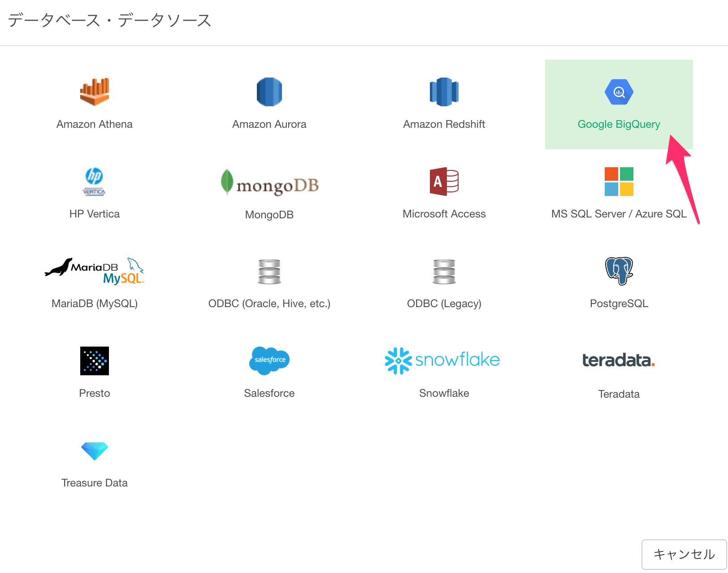
Task: Pick the Amazon Redshift icon
Action: point(444,92)
